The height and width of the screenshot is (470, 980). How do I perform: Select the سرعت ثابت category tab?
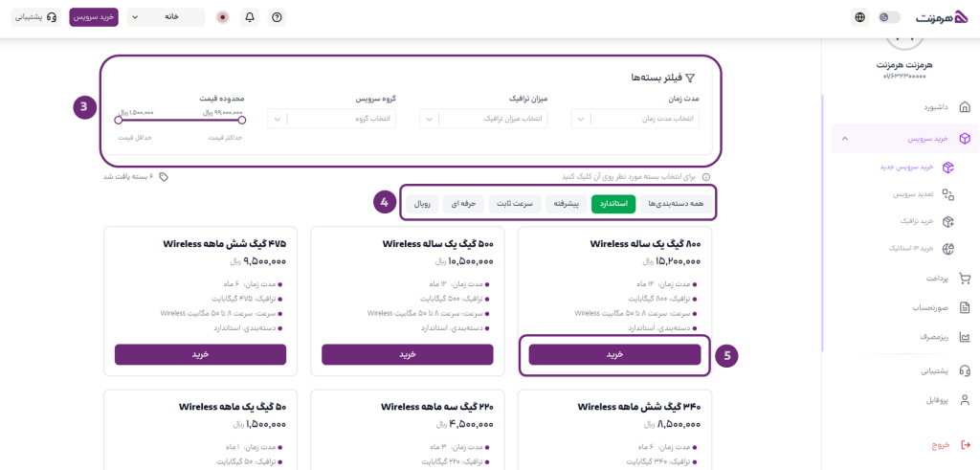pyautogui.click(x=515, y=204)
